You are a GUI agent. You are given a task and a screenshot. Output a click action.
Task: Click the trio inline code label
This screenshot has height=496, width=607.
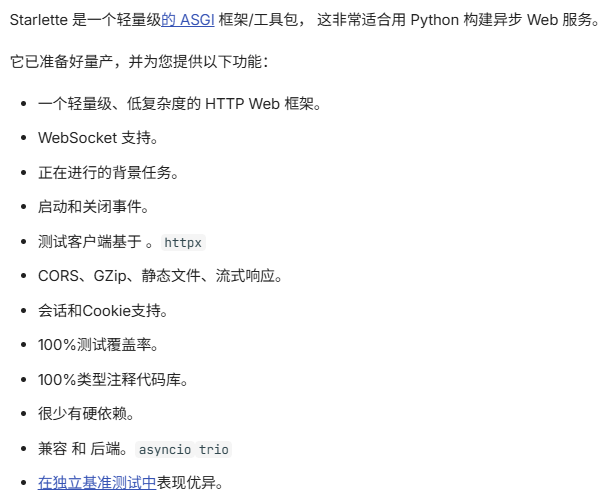[214, 450]
